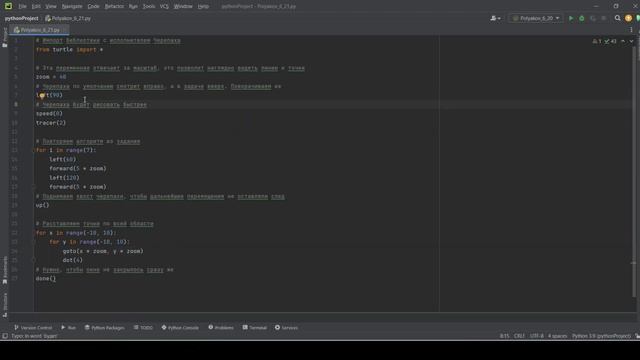Collapse the for y in range loop fold
Viewport: 640px width, 360px height.
34,242
